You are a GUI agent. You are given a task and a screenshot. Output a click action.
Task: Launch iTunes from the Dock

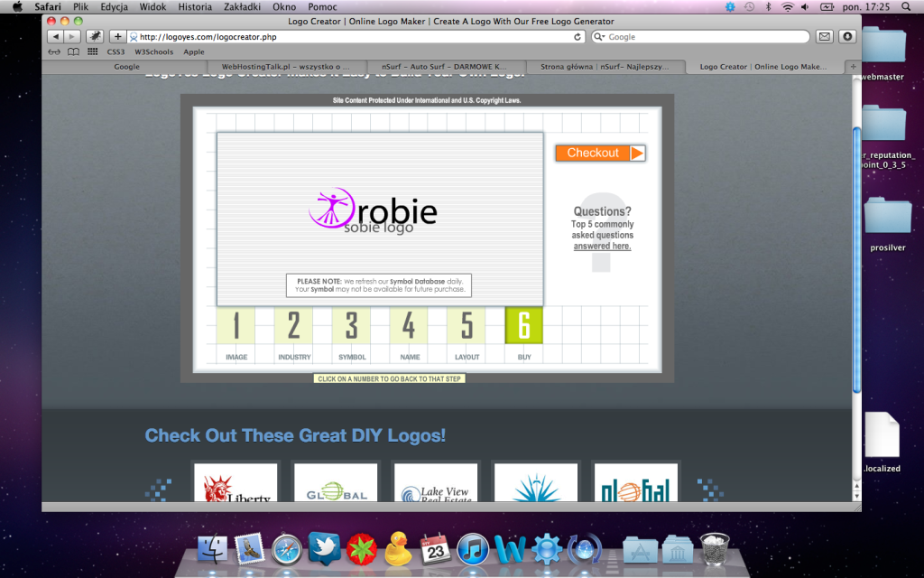point(473,549)
